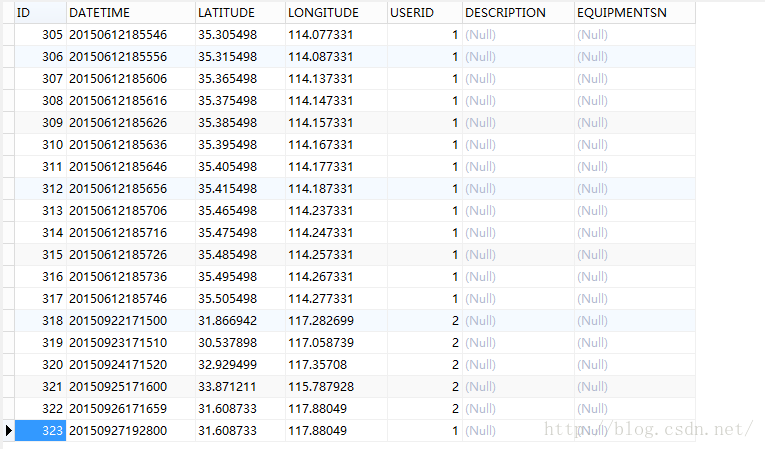Click longitude value 114.187331

click(336, 188)
